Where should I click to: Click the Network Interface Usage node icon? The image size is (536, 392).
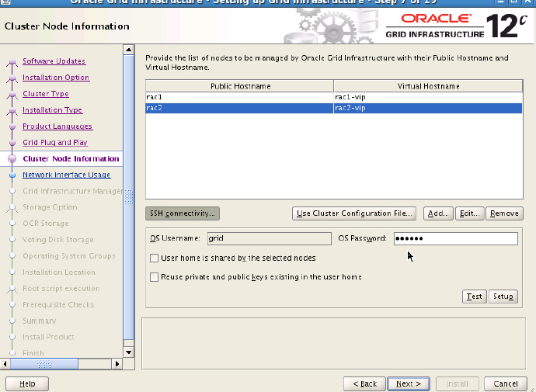pos(12,175)
